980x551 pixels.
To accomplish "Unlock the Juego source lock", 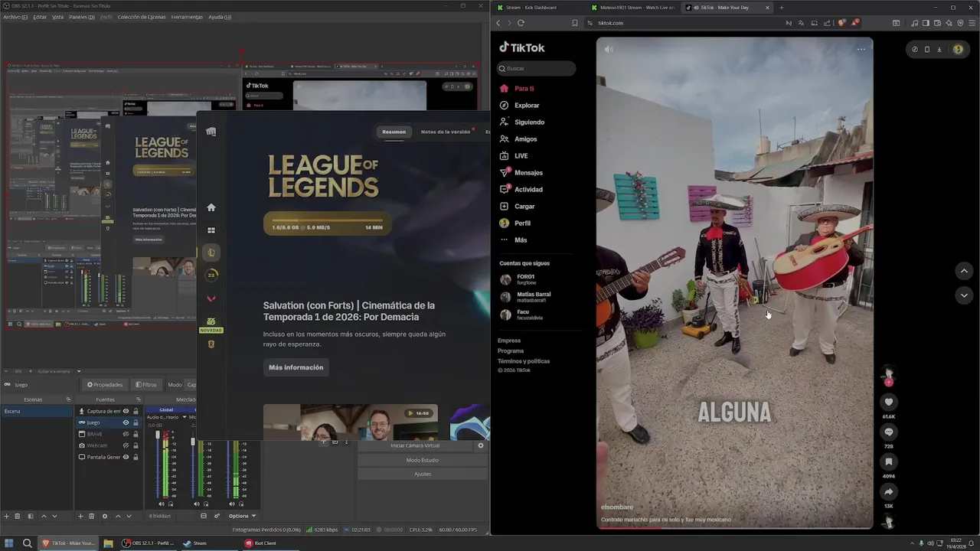I will tap(136, 422).
